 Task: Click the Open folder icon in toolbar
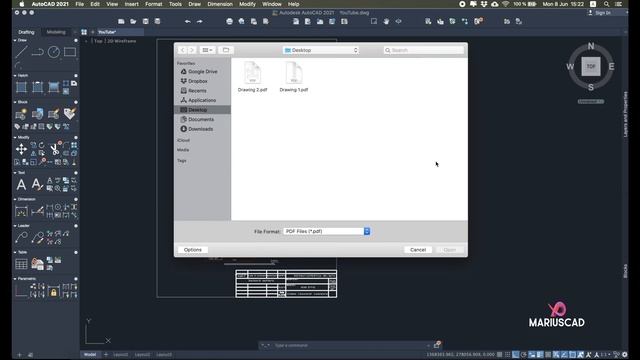coord(133,21)
